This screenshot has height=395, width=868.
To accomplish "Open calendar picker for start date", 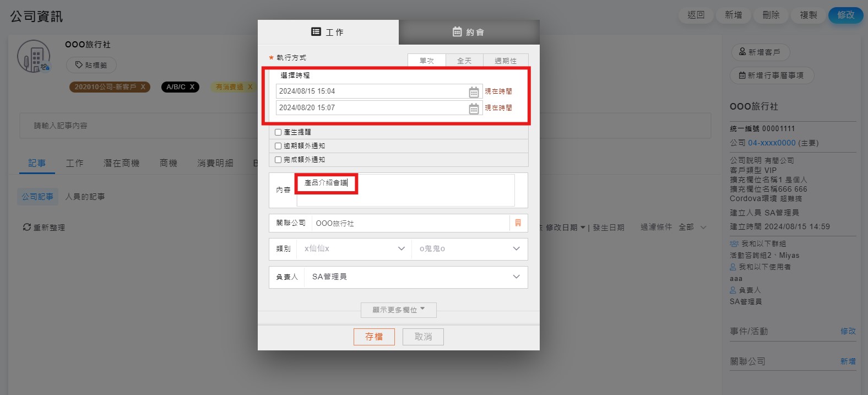I will pos(474,92).
